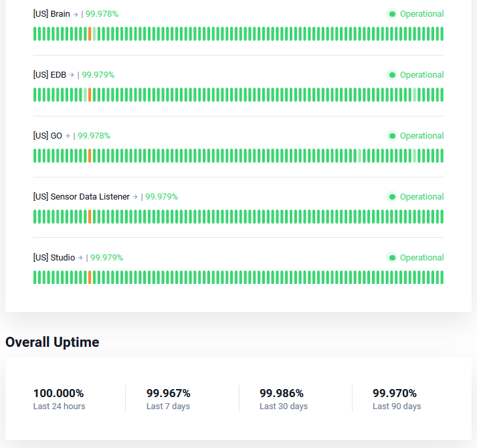Open the [US] Studio monitor link
Viewport: 477px width, 448px height.
coord(54,258)
